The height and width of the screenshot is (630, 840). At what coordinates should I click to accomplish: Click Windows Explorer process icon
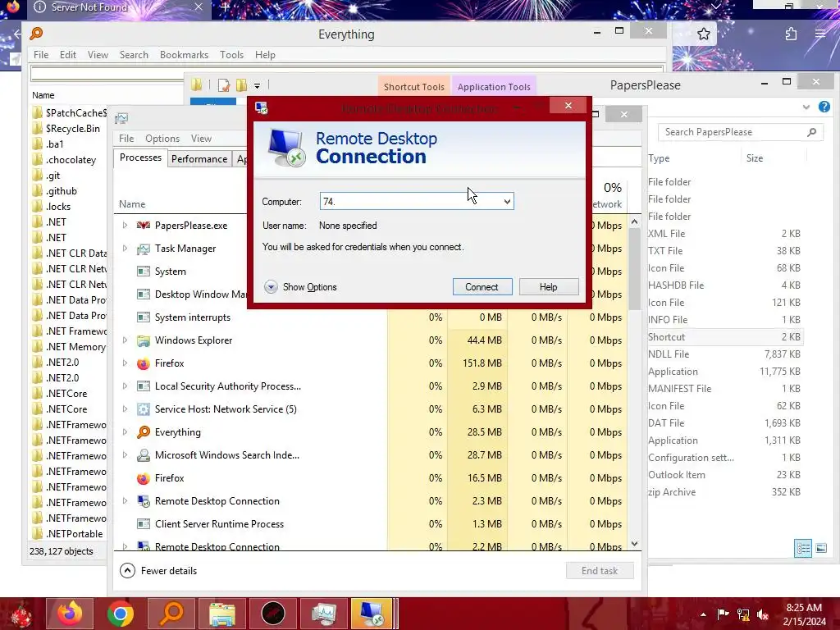(x=143, y=340)
